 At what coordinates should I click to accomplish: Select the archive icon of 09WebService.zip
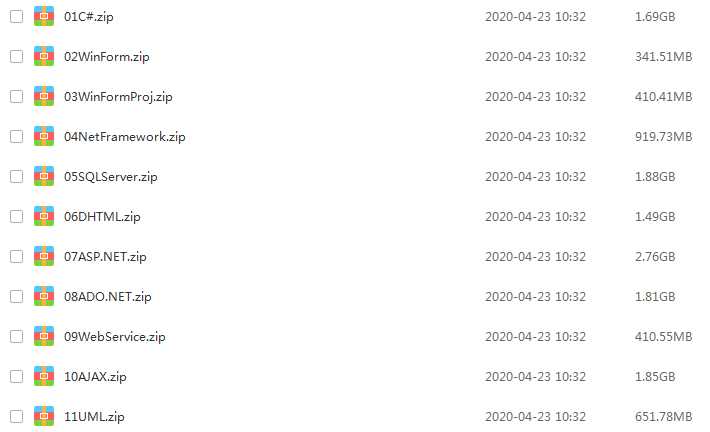(x=44, y=336)
